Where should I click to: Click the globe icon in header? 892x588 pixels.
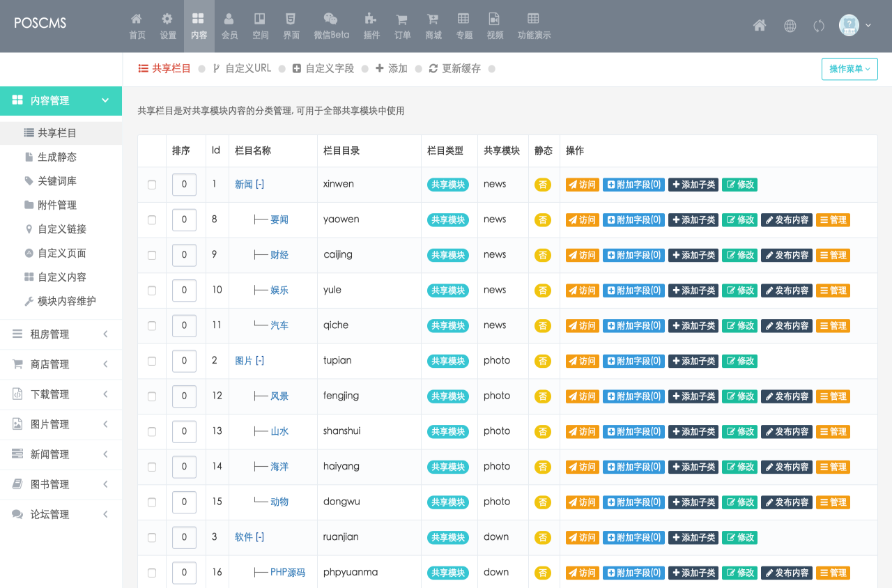coord(790,26)
